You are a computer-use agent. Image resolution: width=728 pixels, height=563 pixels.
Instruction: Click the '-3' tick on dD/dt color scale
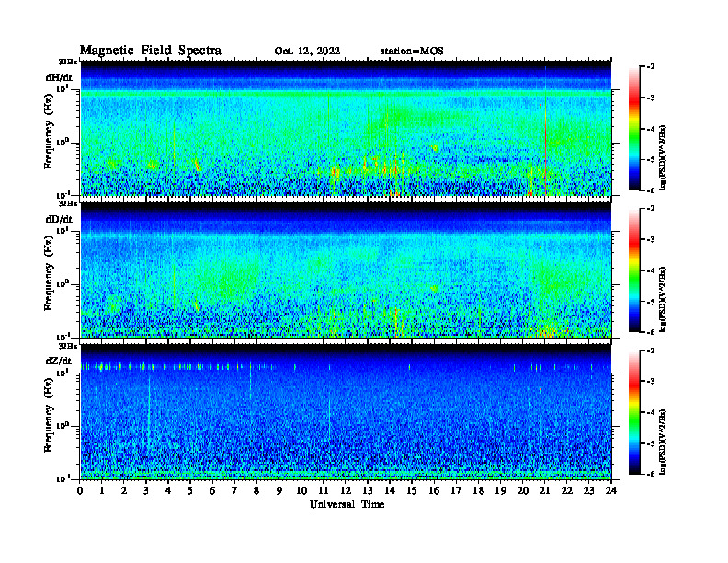click(651, 240)
